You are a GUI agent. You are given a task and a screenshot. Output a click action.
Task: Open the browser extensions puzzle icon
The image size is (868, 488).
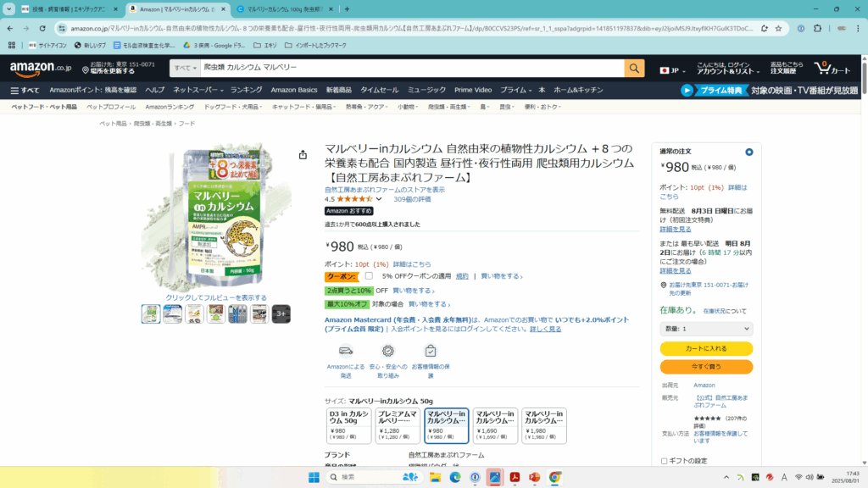[818, 28]
